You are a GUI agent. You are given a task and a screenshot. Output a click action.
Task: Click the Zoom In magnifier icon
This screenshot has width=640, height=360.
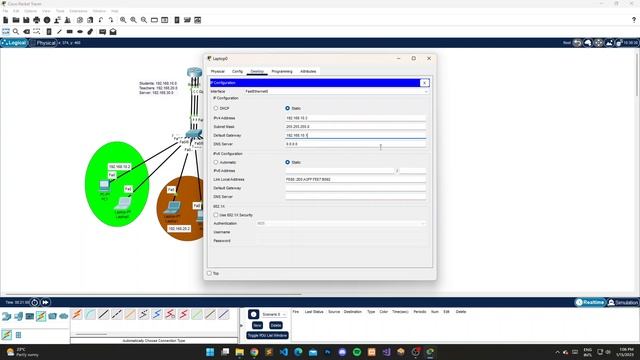[x=123, y=20]
